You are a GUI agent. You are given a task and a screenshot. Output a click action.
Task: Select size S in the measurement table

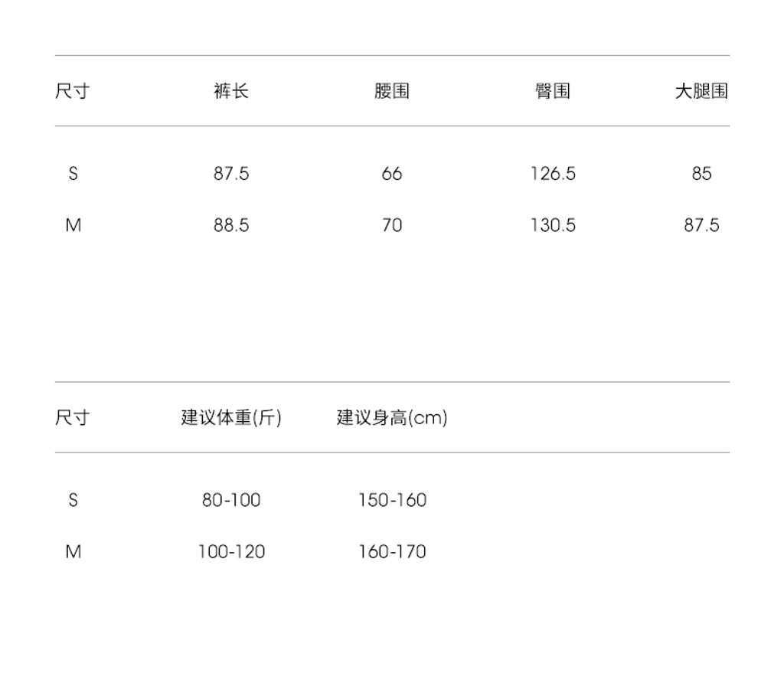click(73, 174)
